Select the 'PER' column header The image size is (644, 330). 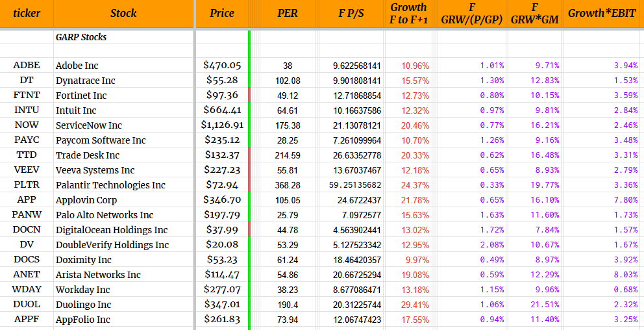pos(287,13)
